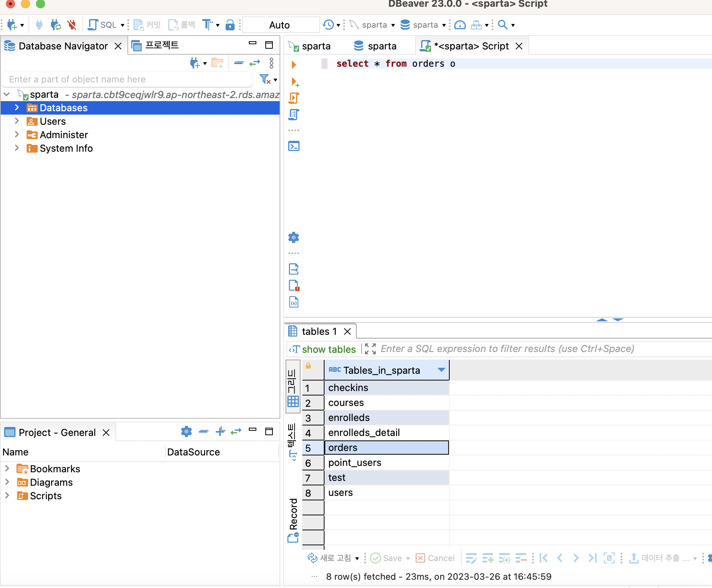Click the transaction mode T icon
Screen dimensions: 712x588
pos(208,25)
